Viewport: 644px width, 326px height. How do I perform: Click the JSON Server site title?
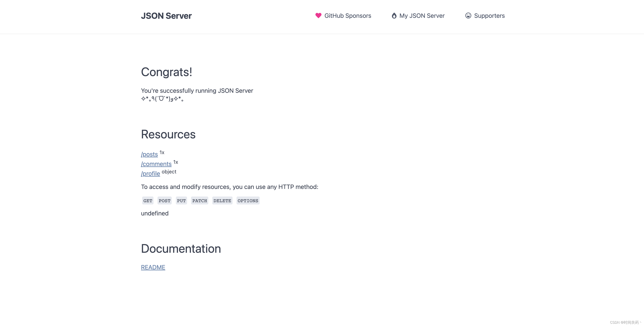pos(166,16)
